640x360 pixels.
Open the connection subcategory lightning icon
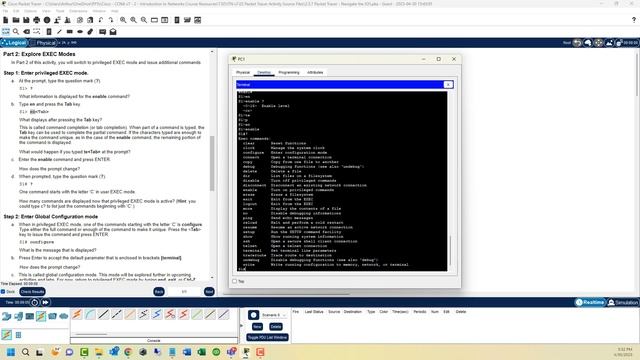click(x=7, y=335)
